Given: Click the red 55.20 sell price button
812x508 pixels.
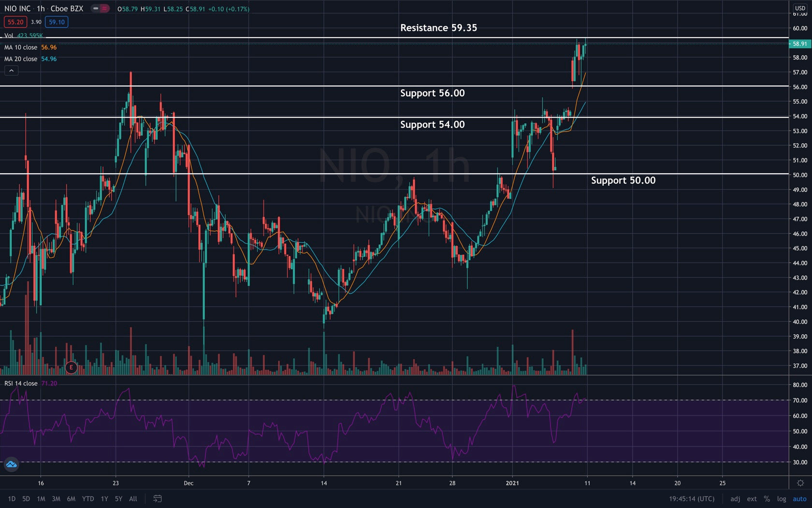Looking at the screenshot, I should pyautogui.click(x=15, y=22).
